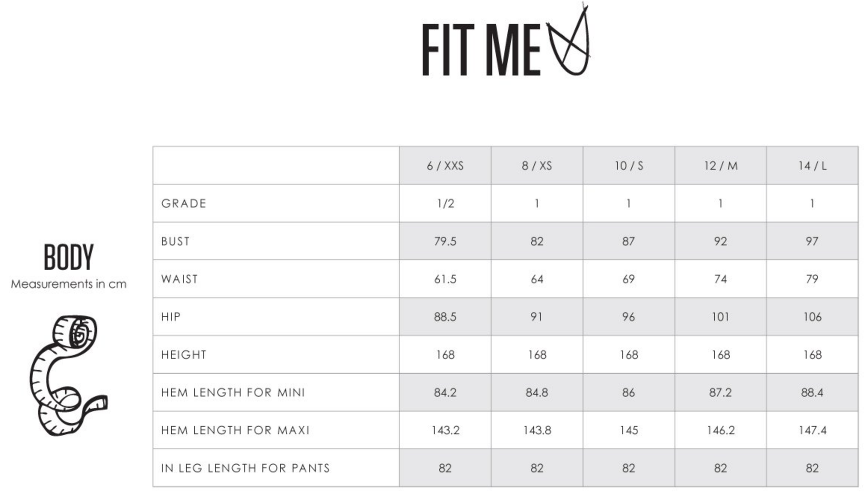Click the 12 / M size header

tap(720, 166)
